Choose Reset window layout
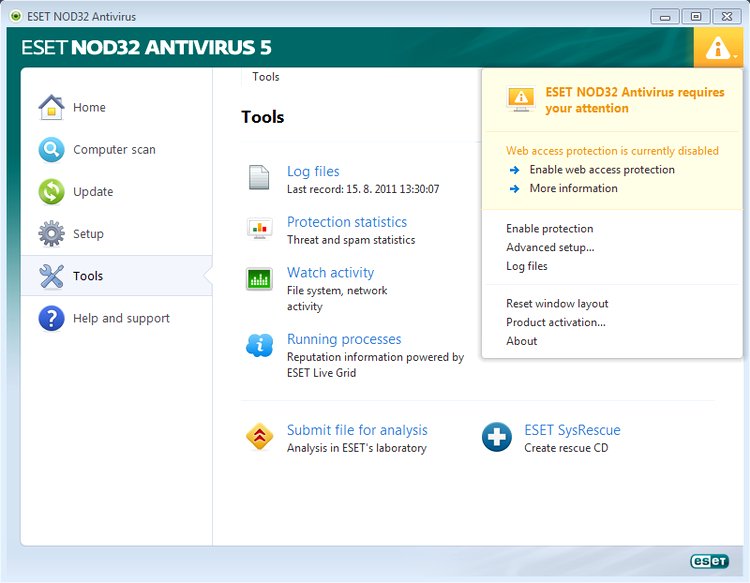This screenshot has width=750, height=583. pyautogui.click(x=557, y=304)
